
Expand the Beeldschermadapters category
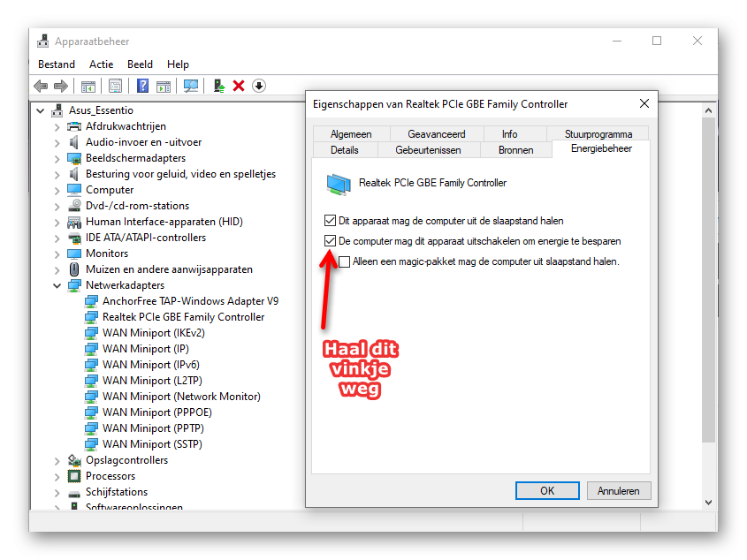pos(57,159)
